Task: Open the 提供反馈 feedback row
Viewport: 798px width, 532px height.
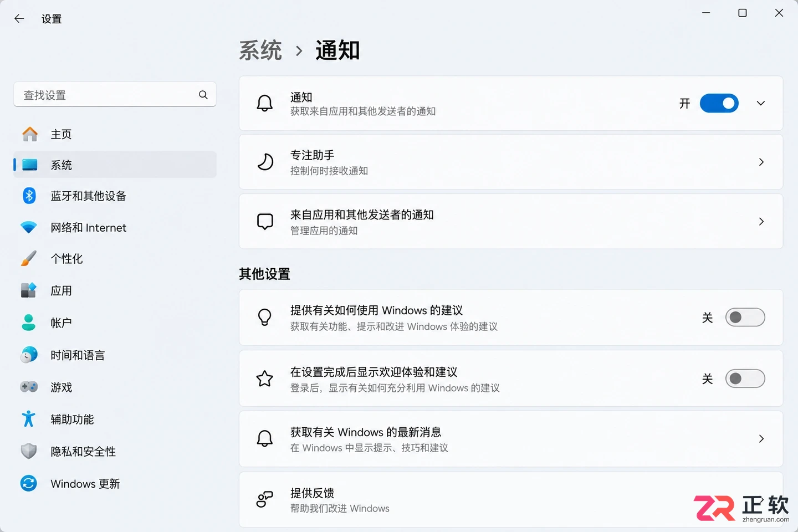Action: (511, 500)
